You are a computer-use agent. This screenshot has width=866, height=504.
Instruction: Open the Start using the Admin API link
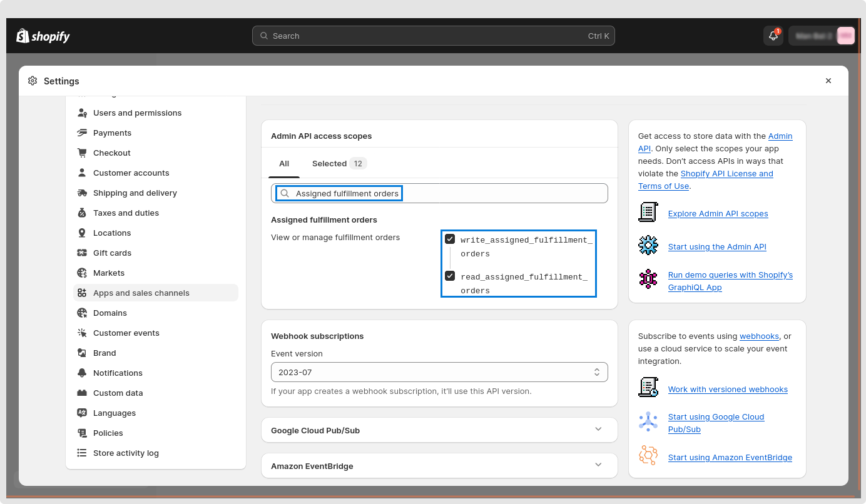(717, 247)
